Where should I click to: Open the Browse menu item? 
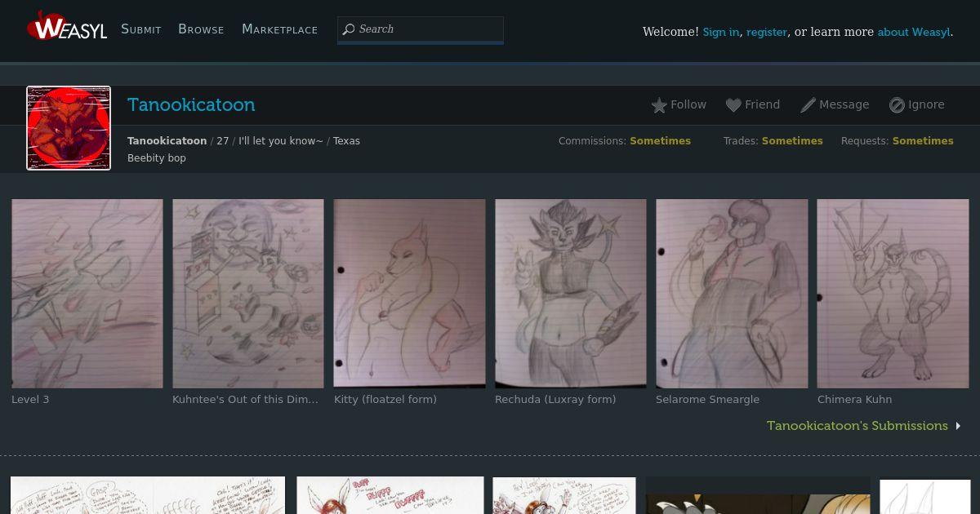pos(201,29)
